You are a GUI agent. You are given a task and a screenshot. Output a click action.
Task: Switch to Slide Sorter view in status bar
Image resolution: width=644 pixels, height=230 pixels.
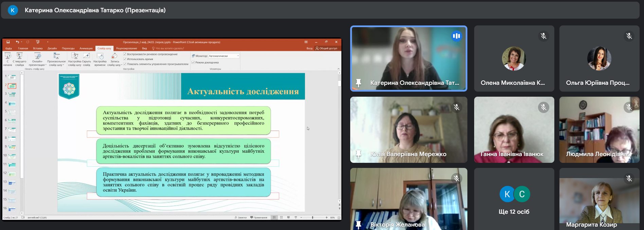281,217
